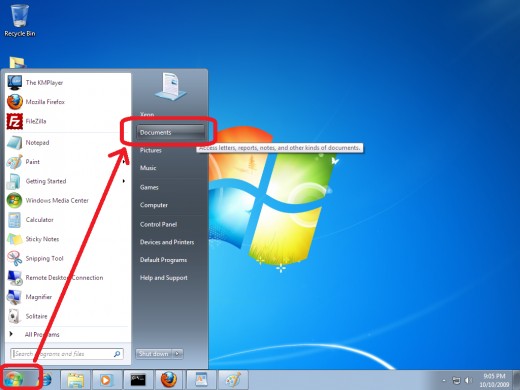
Task: Expand All Programs list
Action: click(x=67, y=334)
